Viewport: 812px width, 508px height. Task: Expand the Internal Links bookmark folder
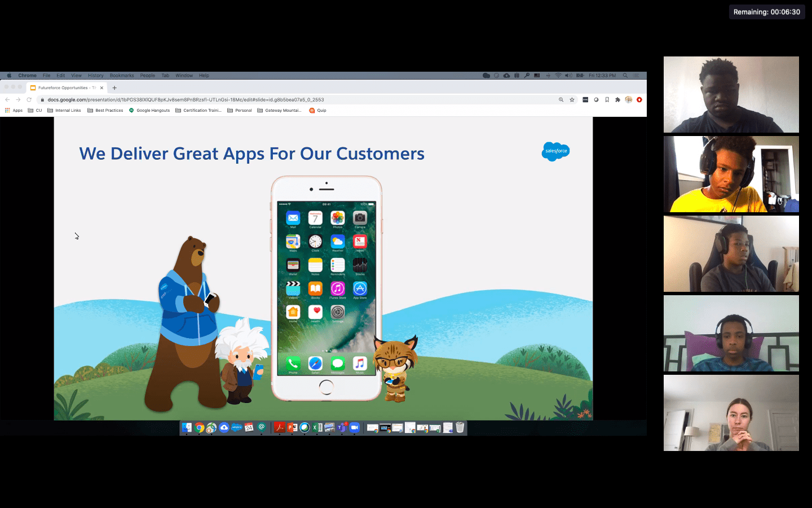pyautogui.click(x=64, y=111)
